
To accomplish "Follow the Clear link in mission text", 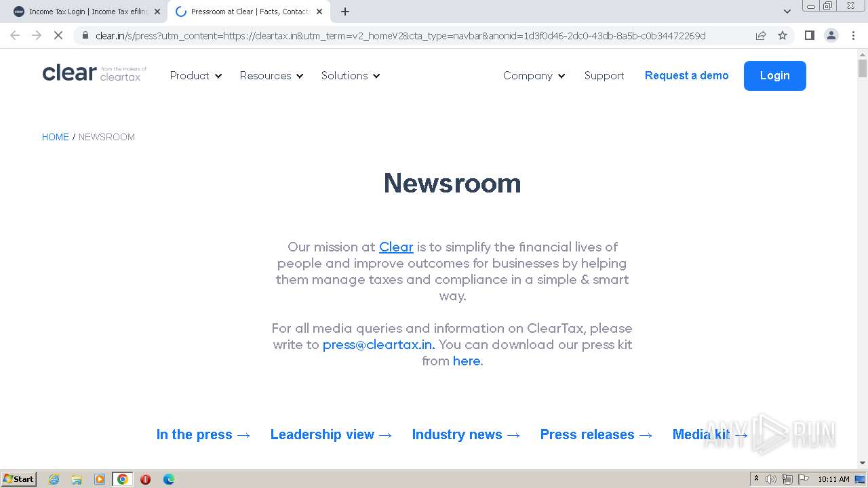I will pos(396,247).
